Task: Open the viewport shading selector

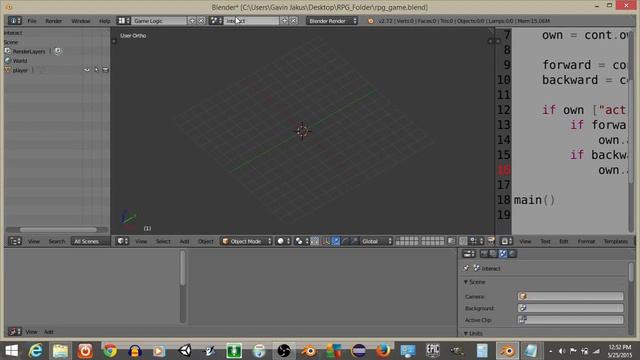Action: click(x=283, y=241)
